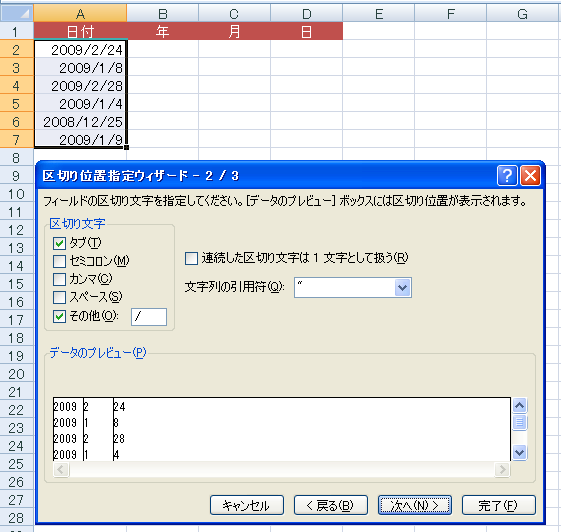Uncheck the その他(O) delimiter checkbox
This screenshot has width=561, height=532.
pyautogui.click(x=59, y=316)
